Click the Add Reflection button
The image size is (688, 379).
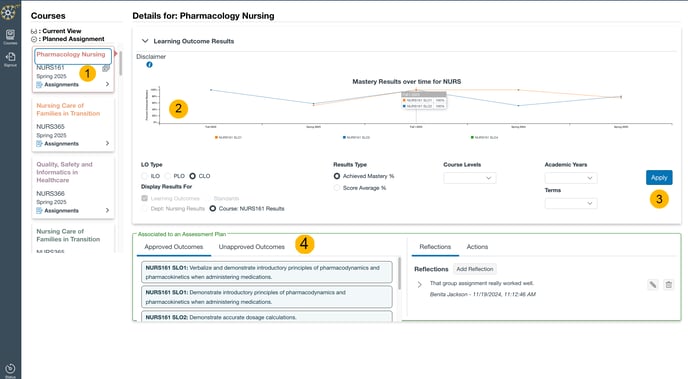(x=475, y=269)
